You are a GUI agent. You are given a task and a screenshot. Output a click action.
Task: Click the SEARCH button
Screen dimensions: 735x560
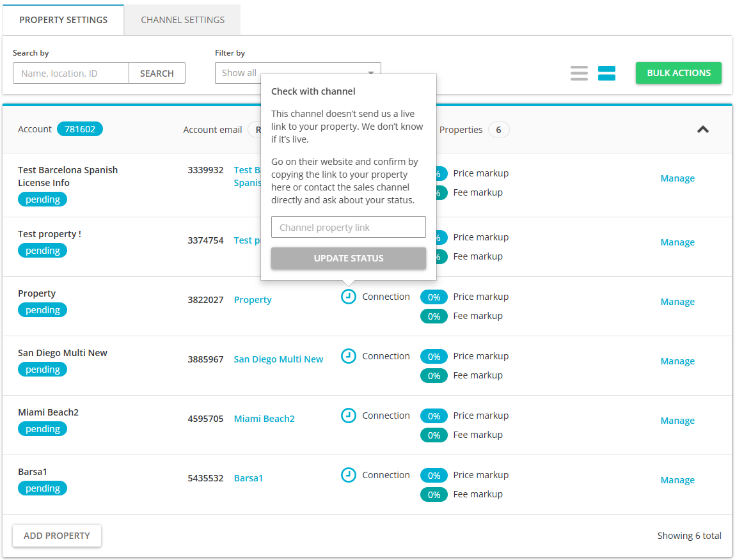pos(157,73)
